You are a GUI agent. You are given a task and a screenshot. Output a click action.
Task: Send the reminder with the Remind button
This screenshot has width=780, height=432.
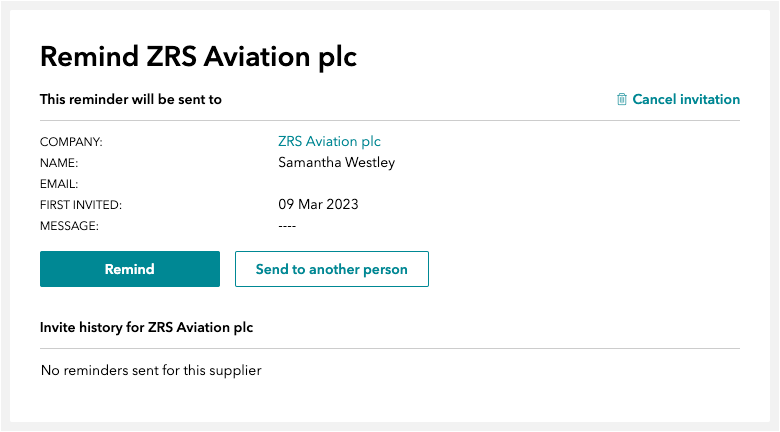click(130, 269)
